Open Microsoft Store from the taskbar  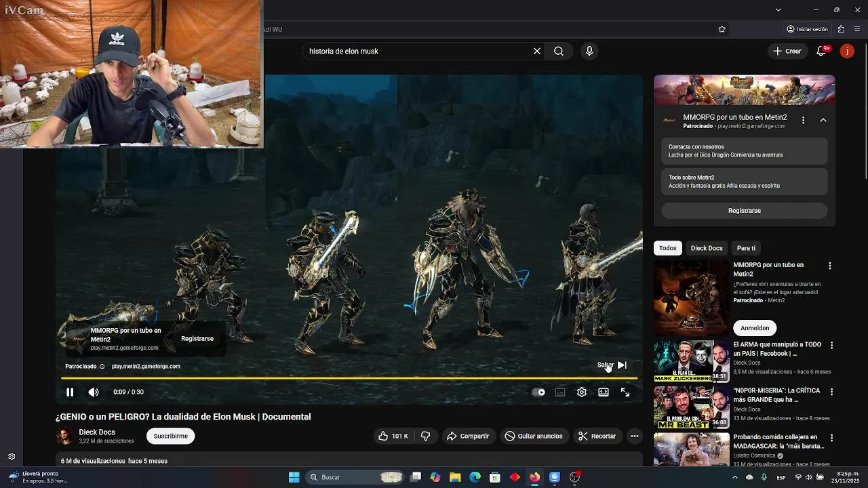(495, 477)
